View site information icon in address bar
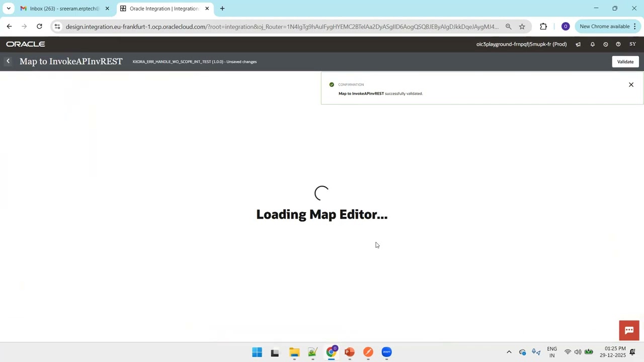This screenshot has height=362, width=644. 57,27
